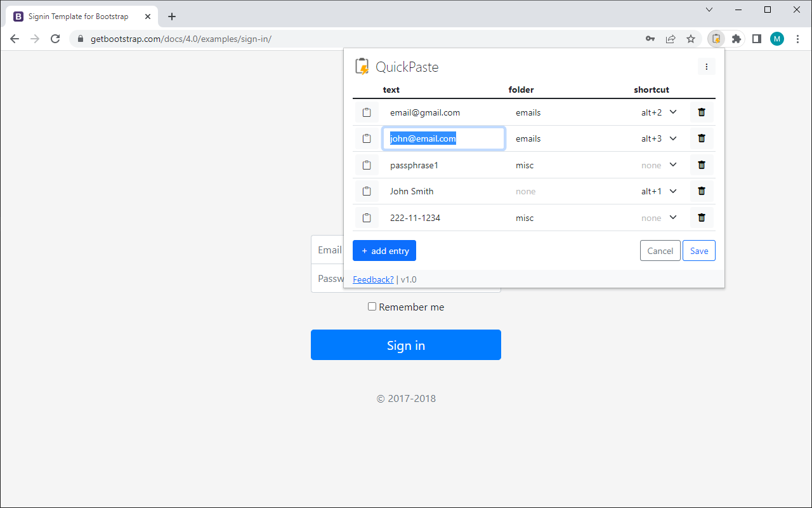Delete the passphrase1 entry with trash icon
The image size is (812, 508).
[x=701, y=164]
